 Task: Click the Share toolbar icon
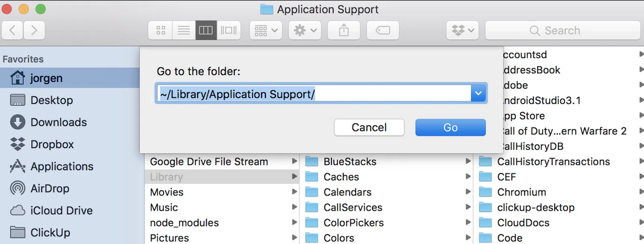click(x=344, y=30)
